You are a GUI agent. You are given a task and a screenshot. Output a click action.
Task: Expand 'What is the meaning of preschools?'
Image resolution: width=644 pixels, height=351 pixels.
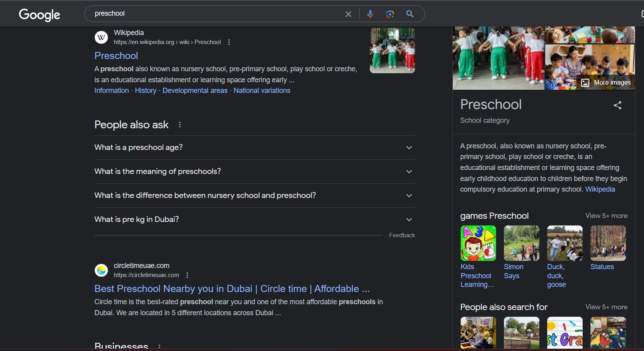pos(255,172)
